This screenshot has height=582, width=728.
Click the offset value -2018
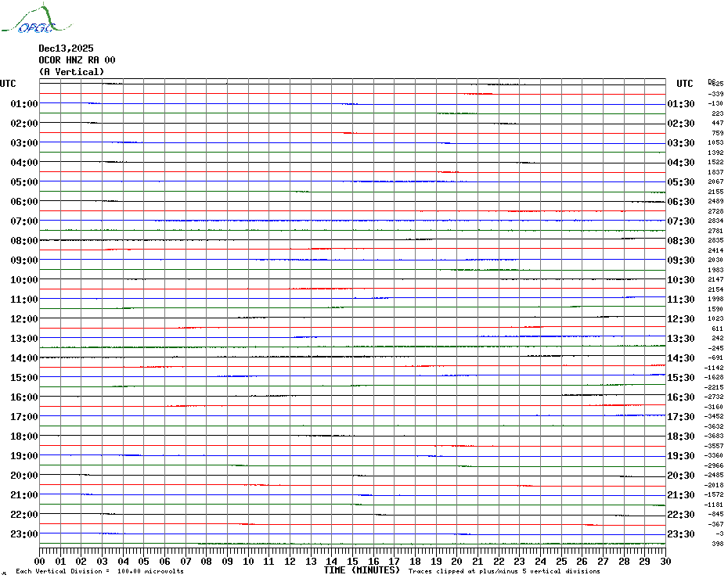714,485
